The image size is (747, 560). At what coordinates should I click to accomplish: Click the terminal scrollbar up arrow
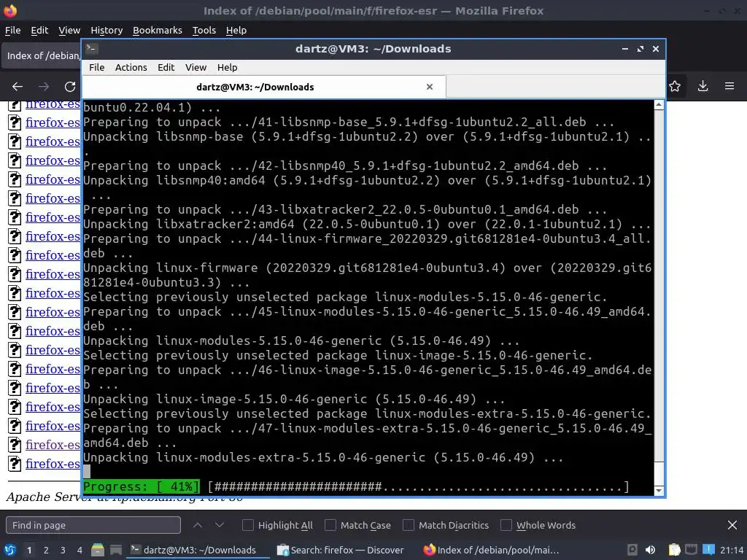tap(659, 105)
